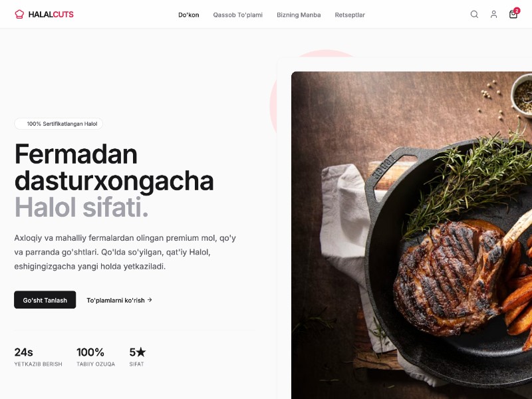Image resolution: width=532 pixels, height=399 pixels.
Task: Click the 100% Tabiiy Ozuqa stat
Action: point(96,356)
